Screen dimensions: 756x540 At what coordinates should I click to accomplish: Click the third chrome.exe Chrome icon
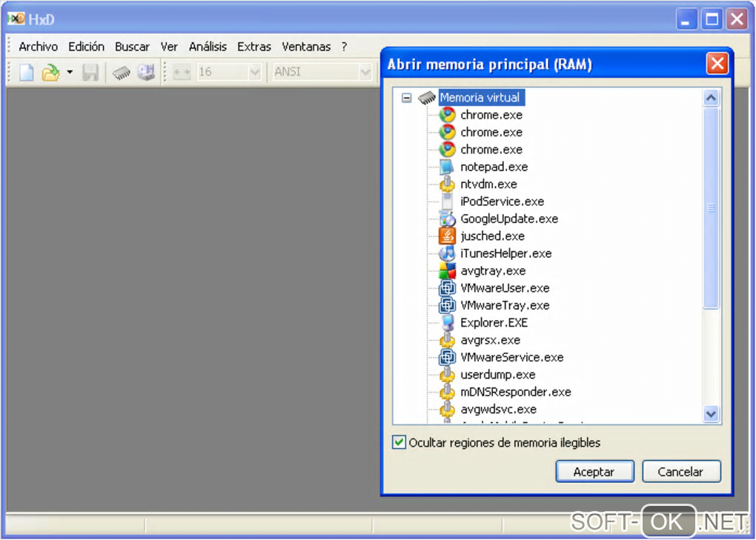tap(448, 150)
